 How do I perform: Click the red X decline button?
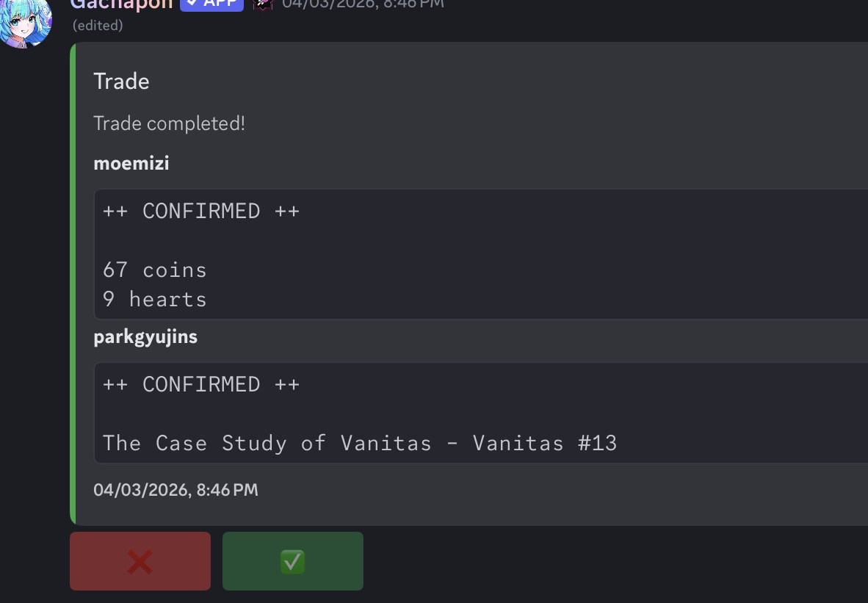[140, 561]
